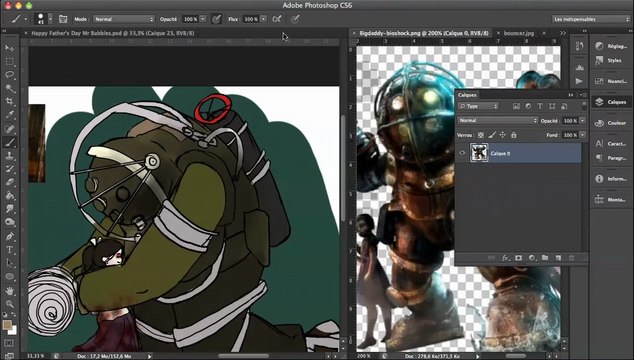Switch to bouncer.jpg tab
The image size is (634, 360).
(519, 33)
